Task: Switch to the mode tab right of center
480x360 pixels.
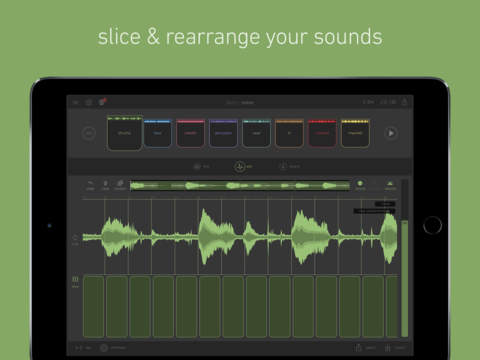Action: tap(289, 166)
